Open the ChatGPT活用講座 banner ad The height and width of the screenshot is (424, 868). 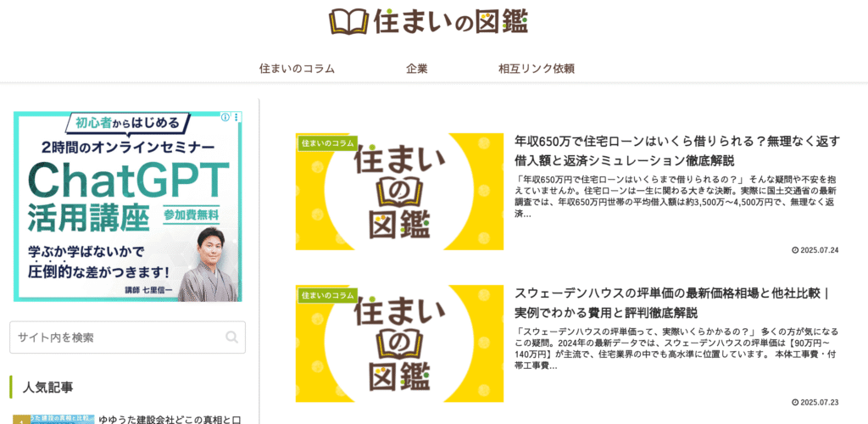128,206
